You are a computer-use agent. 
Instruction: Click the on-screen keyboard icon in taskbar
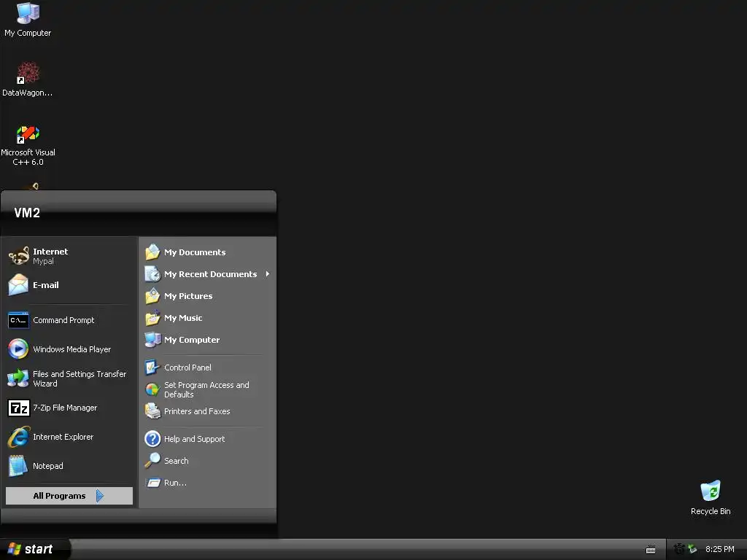point(650,550)
